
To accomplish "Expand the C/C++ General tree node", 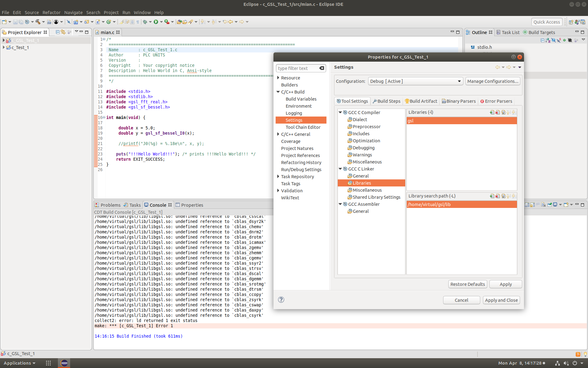I will click(x=278, y=134).
